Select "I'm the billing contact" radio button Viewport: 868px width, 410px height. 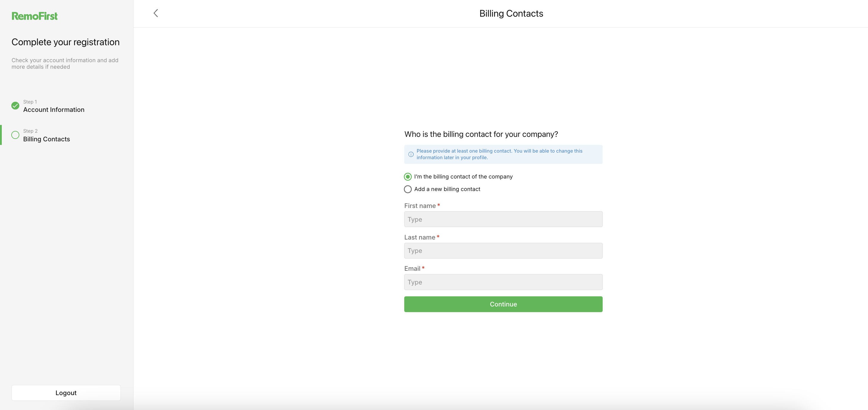(408, 177)
